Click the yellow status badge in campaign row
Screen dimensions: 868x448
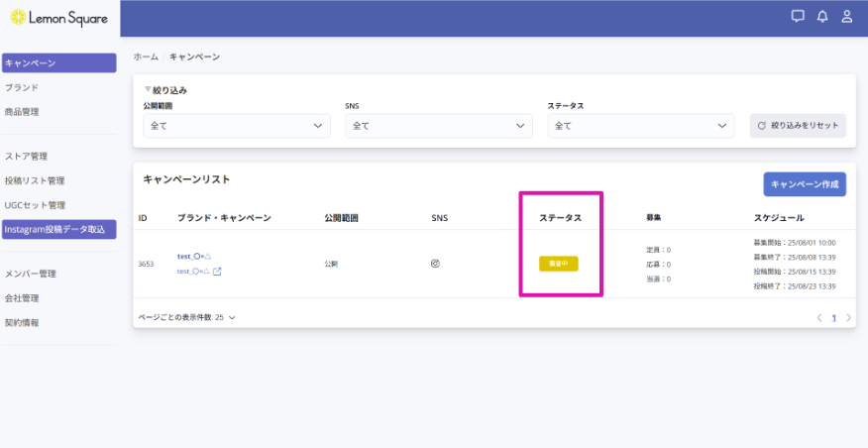point(558,264)
